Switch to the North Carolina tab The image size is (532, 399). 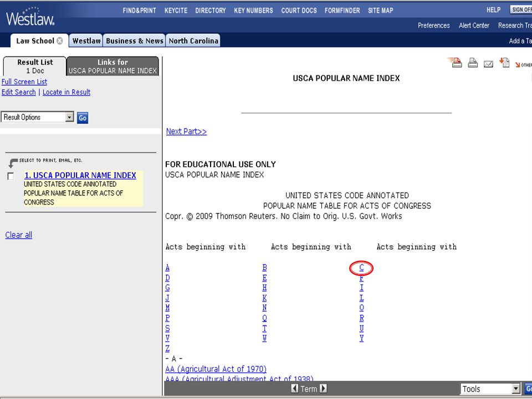193,40
